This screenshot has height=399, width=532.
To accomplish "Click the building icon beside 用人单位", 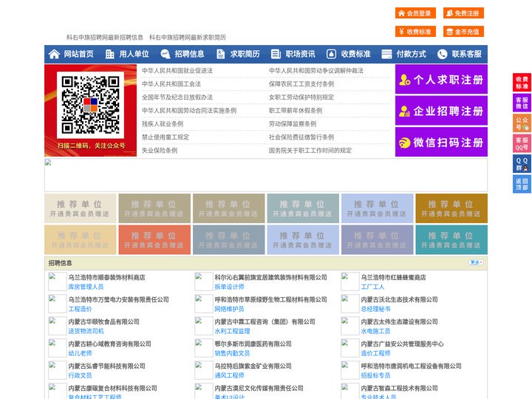I will click(109, 54).
